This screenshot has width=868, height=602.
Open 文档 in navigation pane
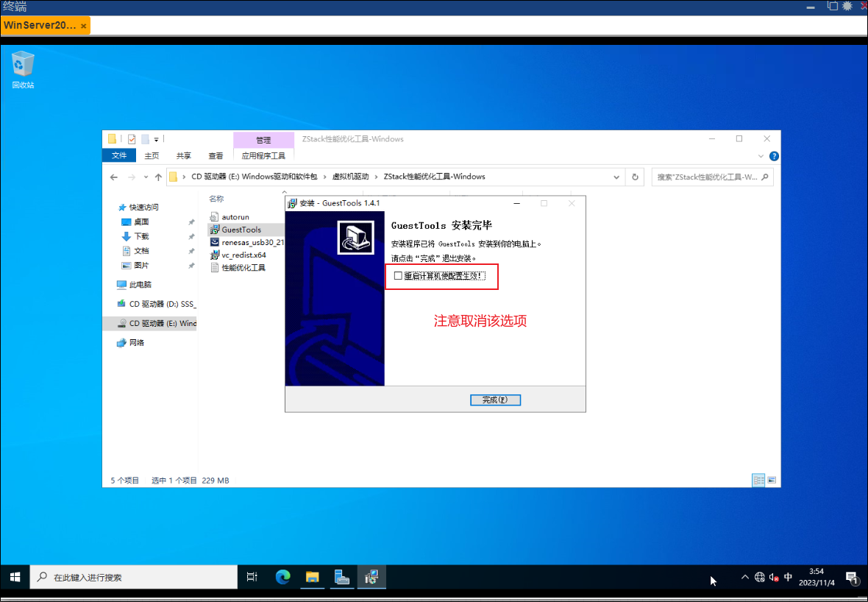[135, 251]
